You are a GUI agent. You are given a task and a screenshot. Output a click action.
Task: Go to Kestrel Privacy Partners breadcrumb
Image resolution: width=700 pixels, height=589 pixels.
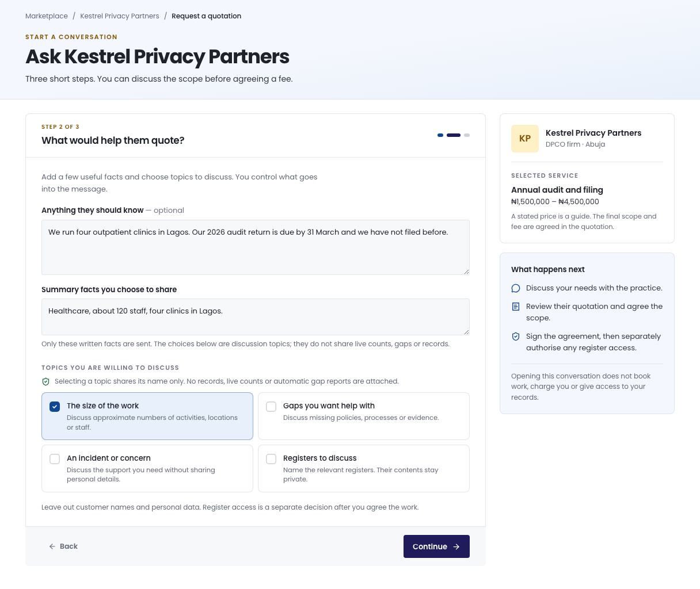pyautogui.click(x=120, y=16)
